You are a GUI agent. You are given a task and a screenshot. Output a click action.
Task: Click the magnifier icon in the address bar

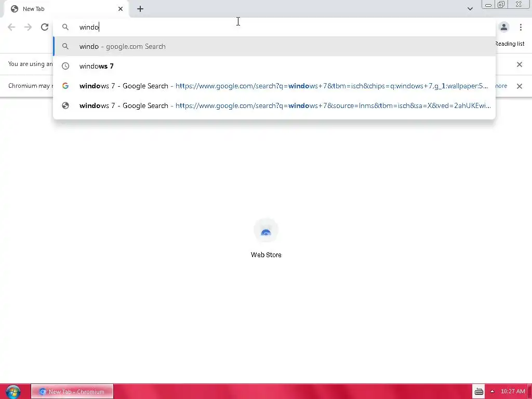pyautogui.click(x=65, y=27)
